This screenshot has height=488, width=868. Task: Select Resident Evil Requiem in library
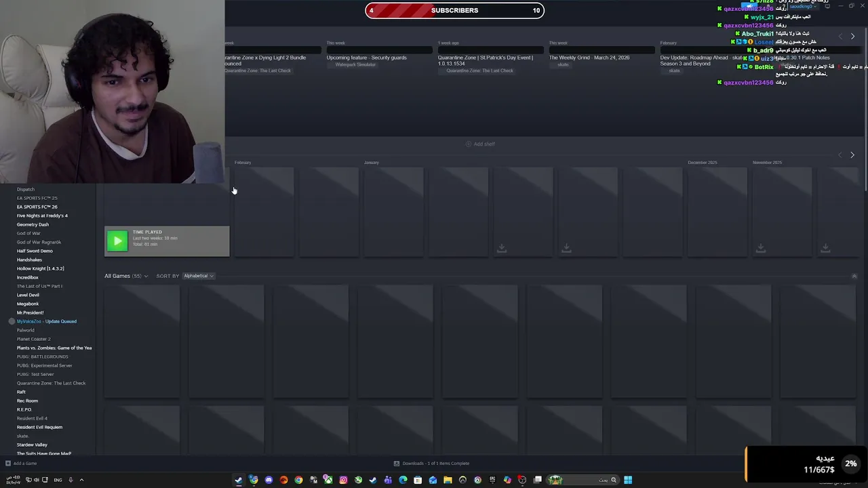[39, 427]
